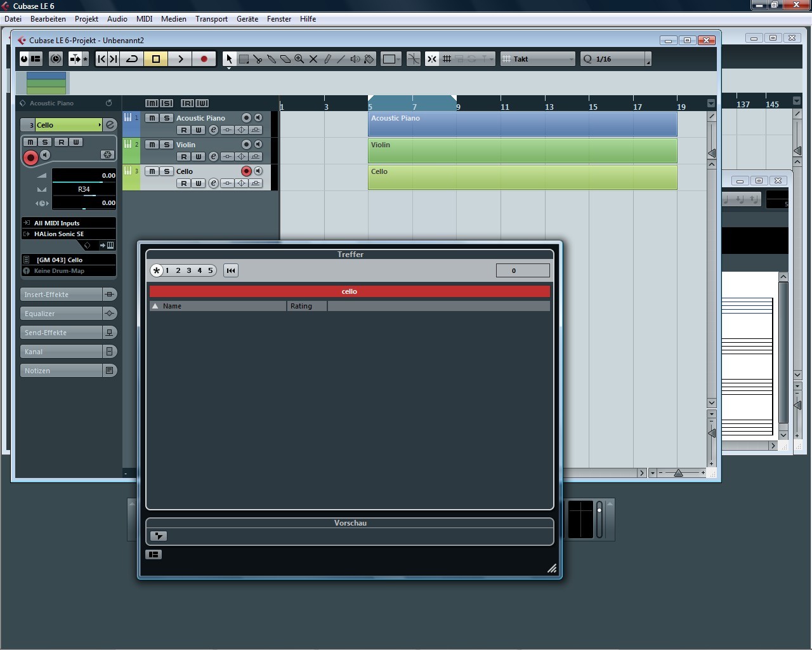Click the red cello search field
The width and height of the screenshot is (812, 650).
point(350,291)
